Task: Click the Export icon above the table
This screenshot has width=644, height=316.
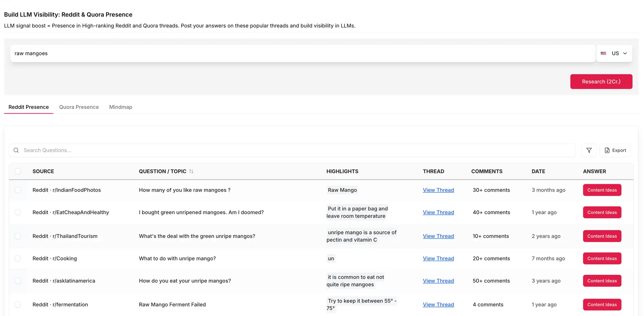Action: [x=607, y=150]
